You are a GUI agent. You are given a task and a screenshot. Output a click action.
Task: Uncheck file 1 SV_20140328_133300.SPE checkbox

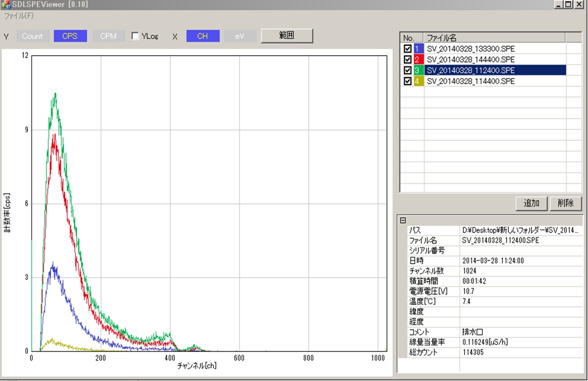pos(407,49)
